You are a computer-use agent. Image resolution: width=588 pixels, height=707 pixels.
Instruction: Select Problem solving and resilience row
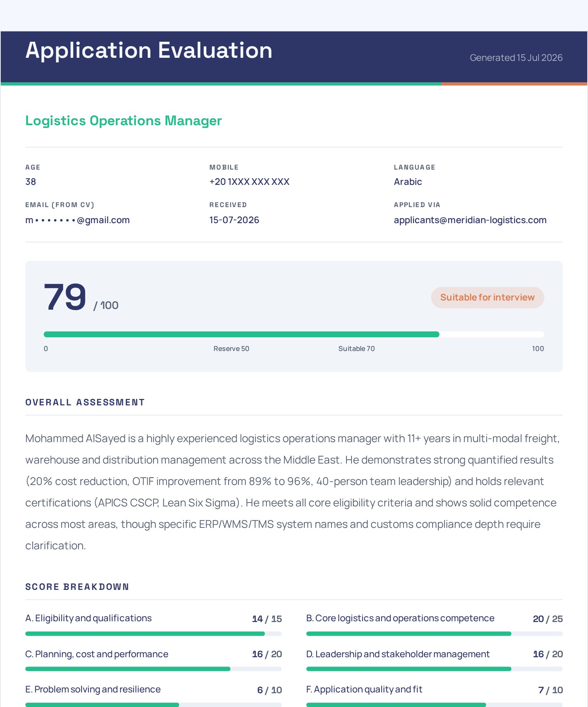pyautogui.click(x=154, y=696)
